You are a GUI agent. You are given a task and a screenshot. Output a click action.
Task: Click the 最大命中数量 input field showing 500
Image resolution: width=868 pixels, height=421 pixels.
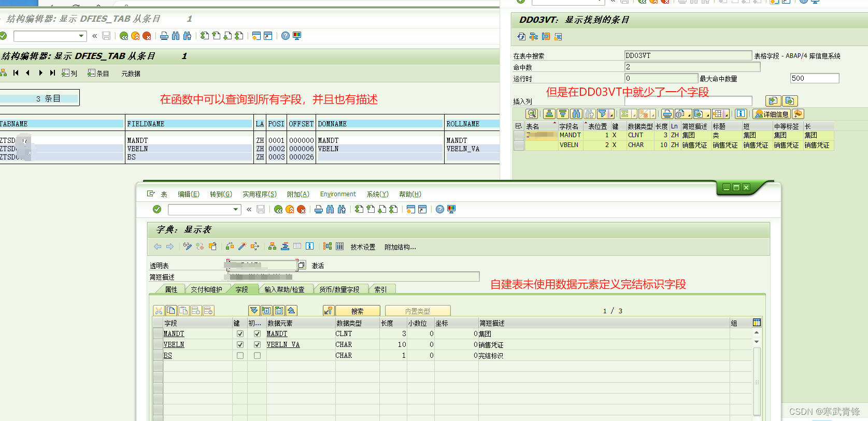coord(815,78)
